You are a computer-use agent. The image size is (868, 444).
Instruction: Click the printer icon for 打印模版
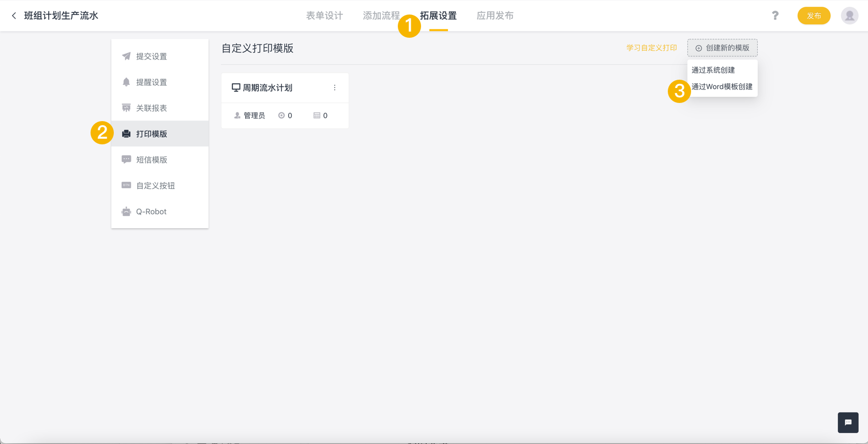click(126, 134)
